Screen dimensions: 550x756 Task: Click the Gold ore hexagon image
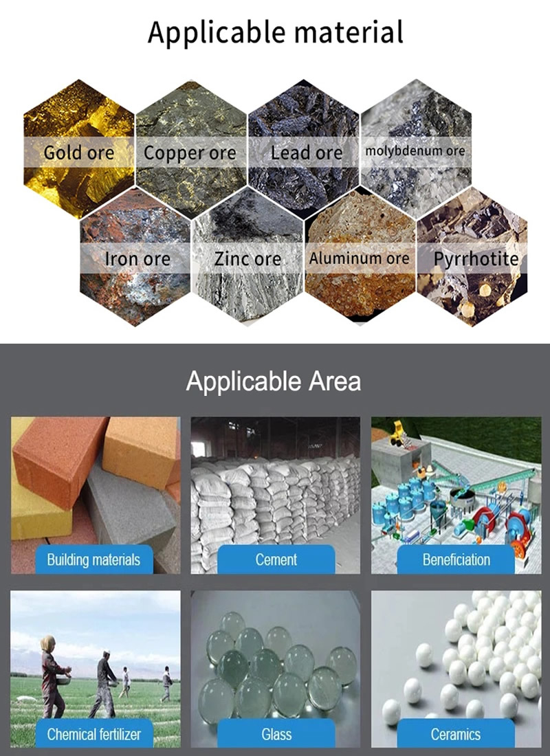tap(78, 149)
